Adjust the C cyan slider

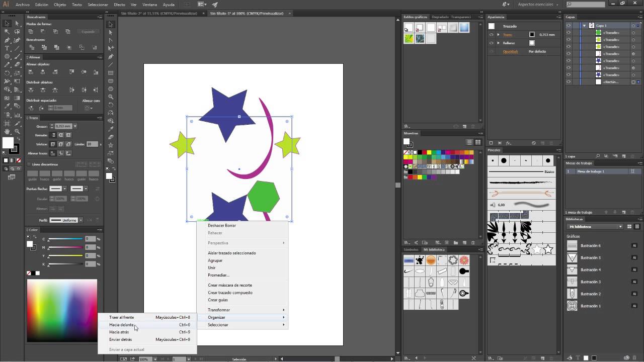pos(65,239)
